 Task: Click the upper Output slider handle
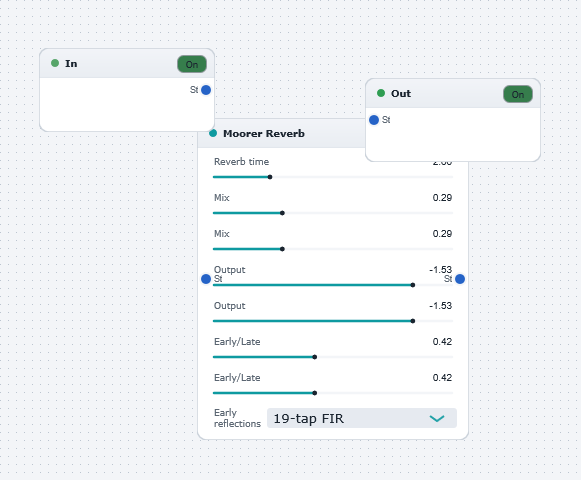413,285
